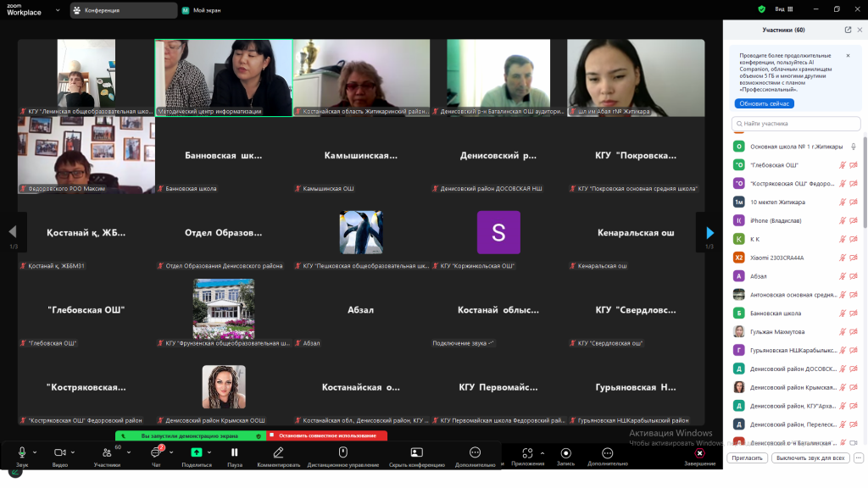Click the microphone Звук icon
The height and width of the screenshot is (488, 868).
[22, 452]
